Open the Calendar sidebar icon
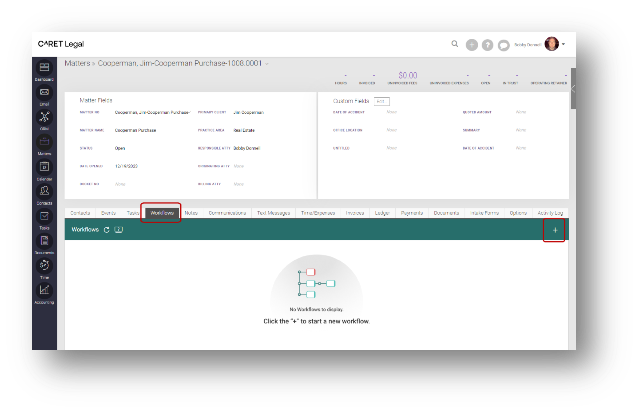Image resolution: width=638 pixels, height=412 pixels. point(45,168)
